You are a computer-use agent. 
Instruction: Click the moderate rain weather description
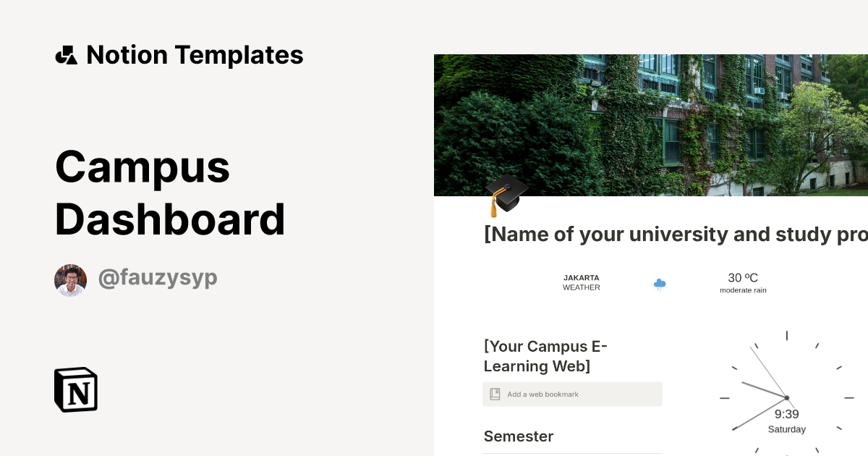pyautogui.click(x=743, y=290)
